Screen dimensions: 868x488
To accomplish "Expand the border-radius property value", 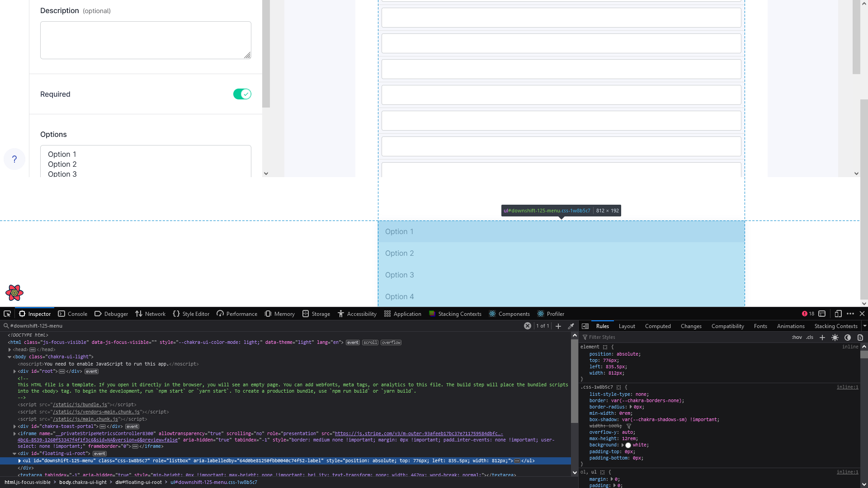I will click(x=631, y=407).
